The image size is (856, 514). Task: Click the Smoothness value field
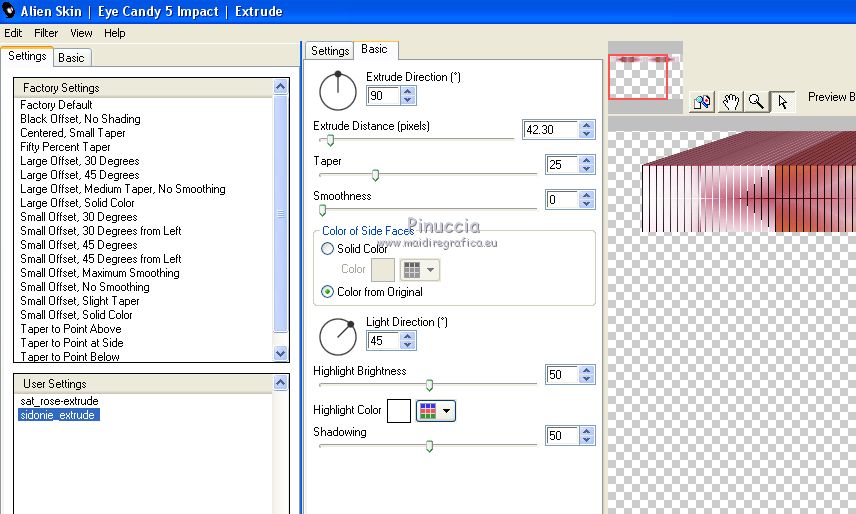coord(562,199)
